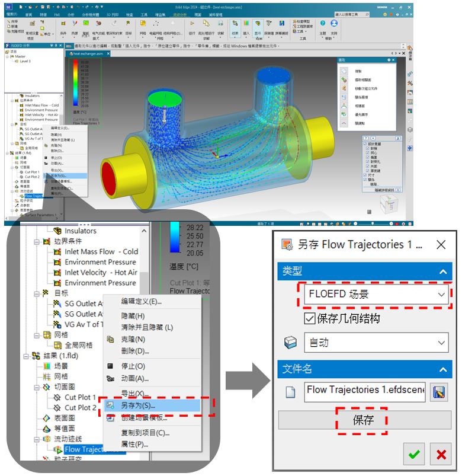Click the 热源 heat source ribbon icon
Viewport: 462px width, 476px height.
point(75,23)
